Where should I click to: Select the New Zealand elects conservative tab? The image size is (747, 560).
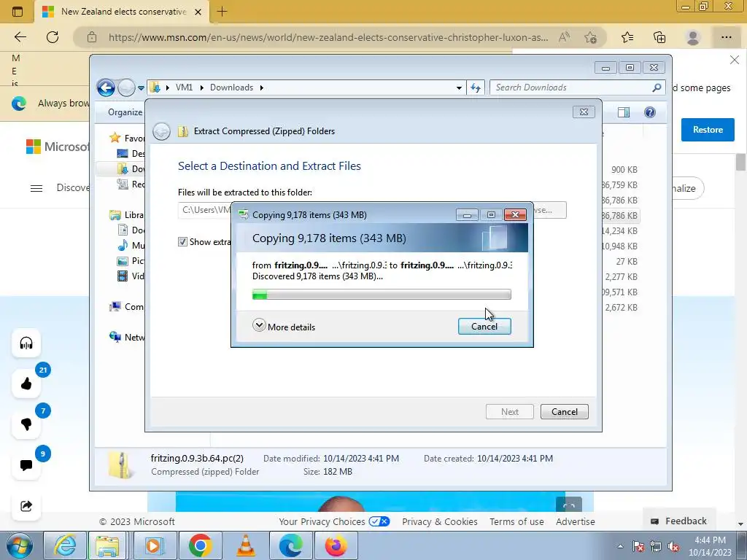click(x=123, y=12)
